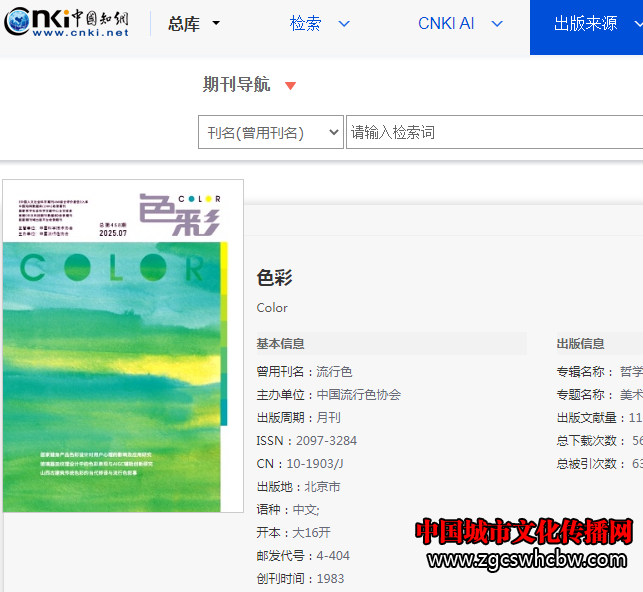Screen dimensions: 643x592
Task: Click the former title 流行色
Action: coord(334,372)
